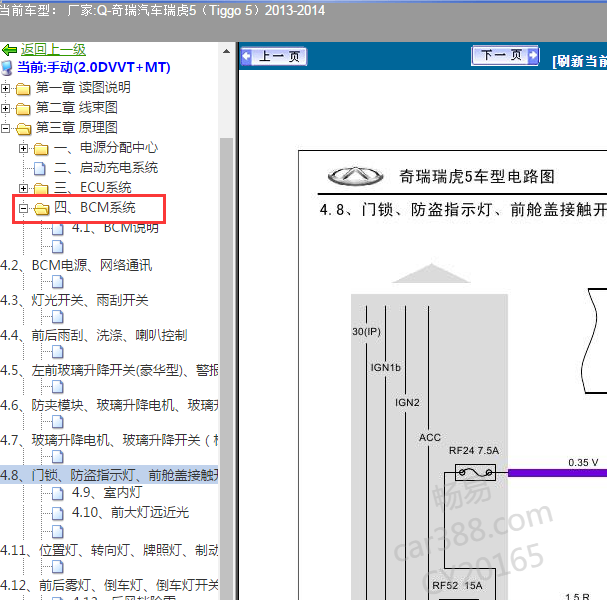The width and height of the screenshot is (607, 600).
Task: Open 4.12、前后雾灯、倒车灯 page
Action: [109, 585]
